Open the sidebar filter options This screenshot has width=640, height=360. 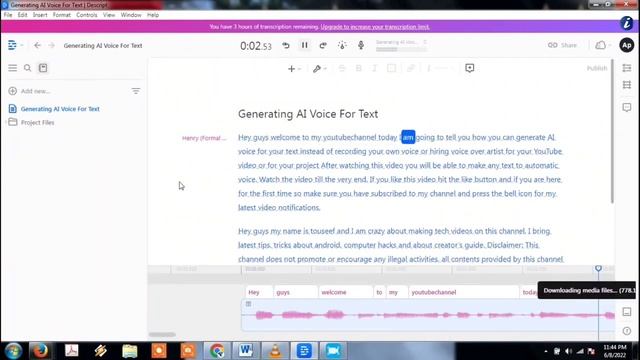click(x=136, y=91)
